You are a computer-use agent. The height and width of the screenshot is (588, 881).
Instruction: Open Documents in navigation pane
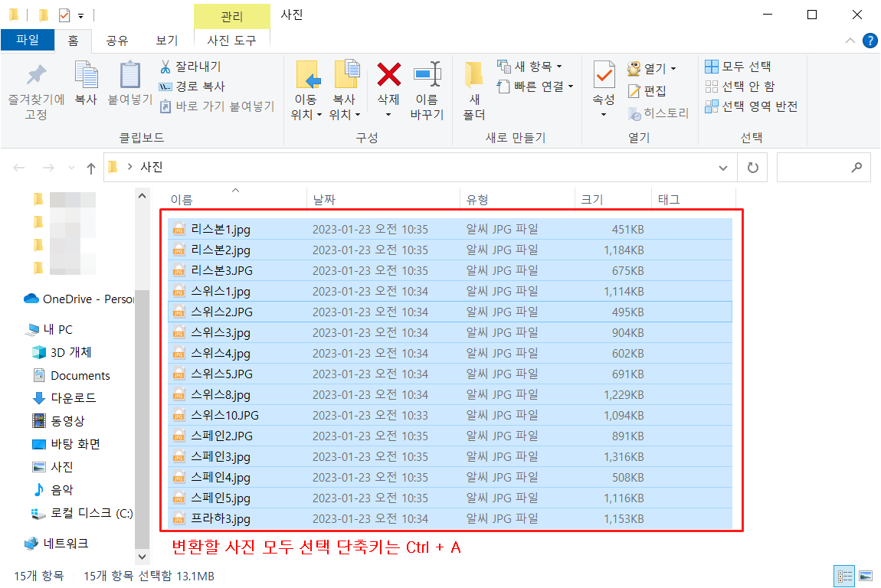[71, 375]
